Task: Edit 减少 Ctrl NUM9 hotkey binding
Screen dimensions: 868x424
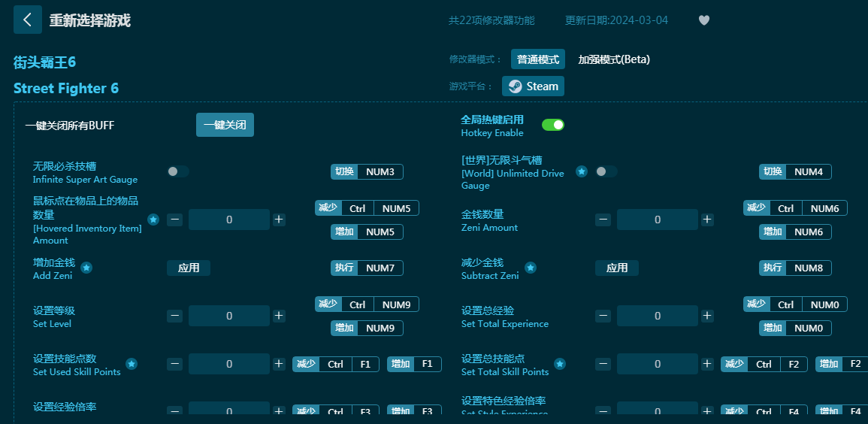Action: tap(367, 304)
